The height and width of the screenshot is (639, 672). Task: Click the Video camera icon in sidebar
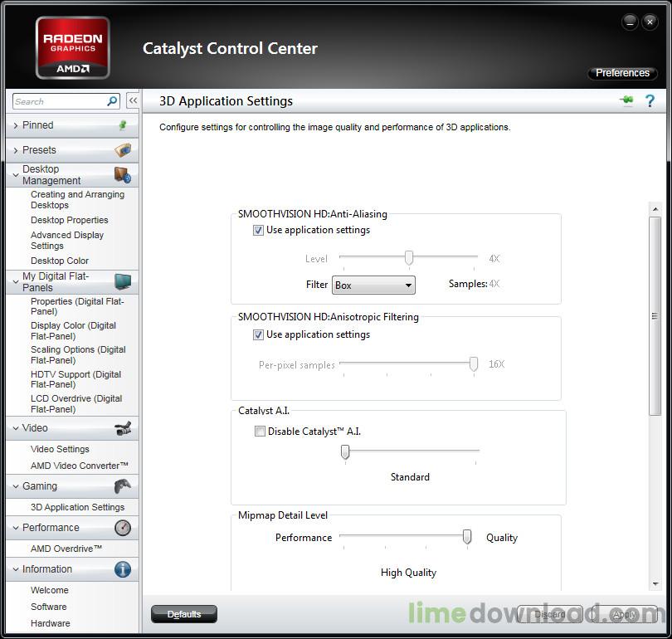click(123, 428)
